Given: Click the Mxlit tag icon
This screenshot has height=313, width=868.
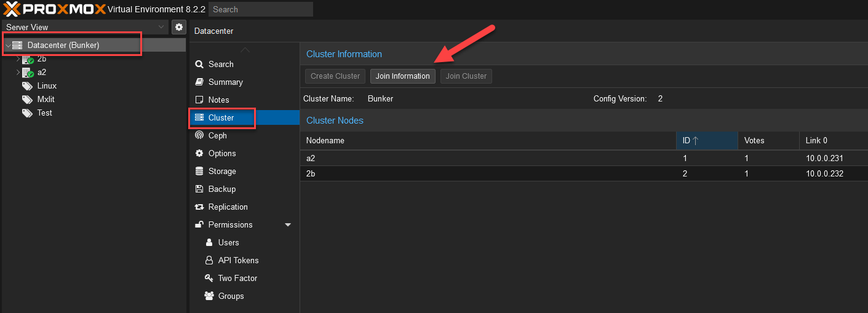Looking at the screenshot, I should tap(27, 100).
